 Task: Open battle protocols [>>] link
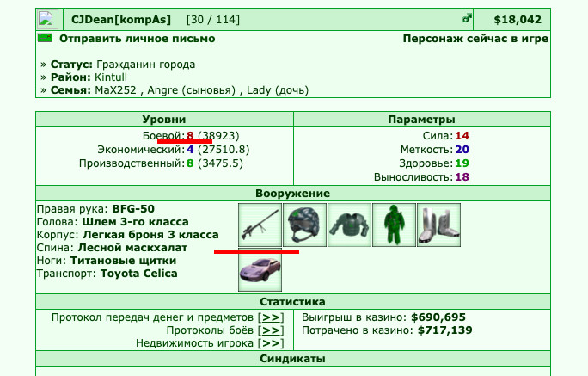(271, 330)
